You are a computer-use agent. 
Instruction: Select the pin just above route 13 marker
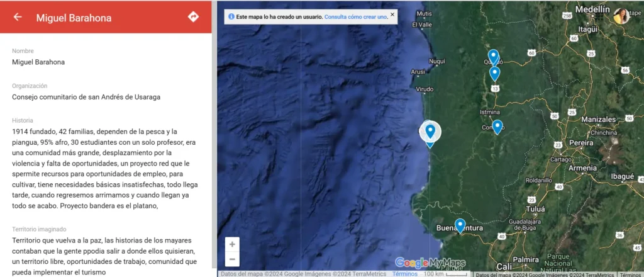pyautogui.click(x=495, y=73)
